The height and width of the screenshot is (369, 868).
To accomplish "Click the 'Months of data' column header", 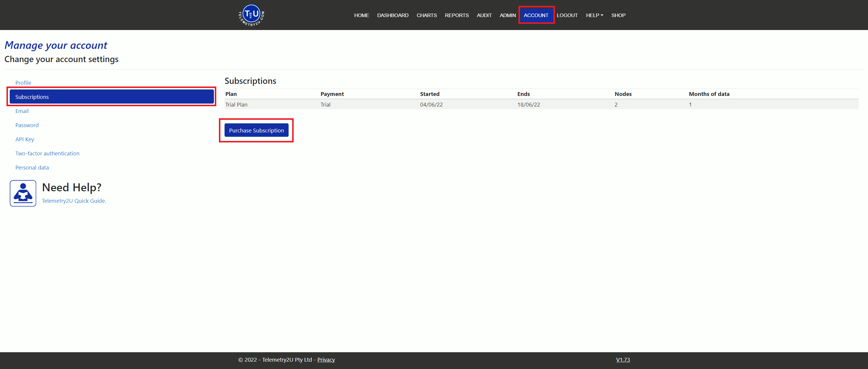I will [709, 94].
